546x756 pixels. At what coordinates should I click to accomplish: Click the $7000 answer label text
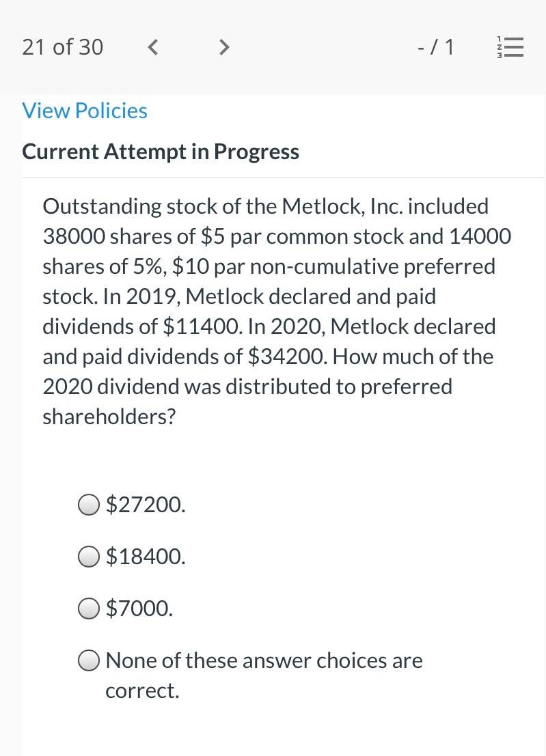[x=139, y=608]
